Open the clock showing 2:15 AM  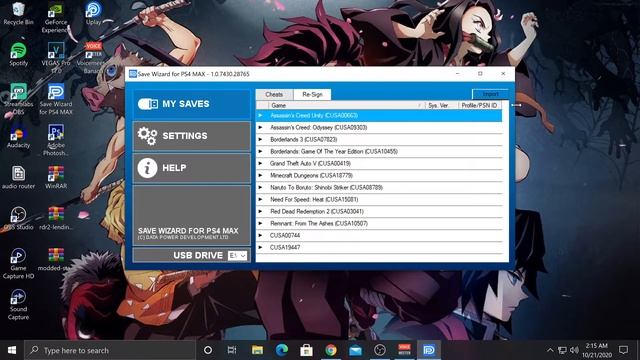pyautogui.click(x=597, y=350)
